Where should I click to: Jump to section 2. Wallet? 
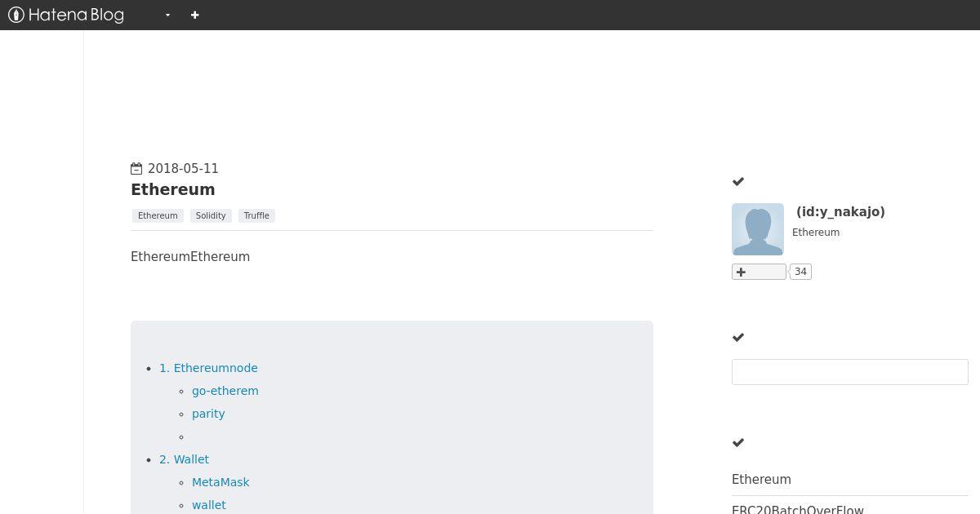pos(184,459)
